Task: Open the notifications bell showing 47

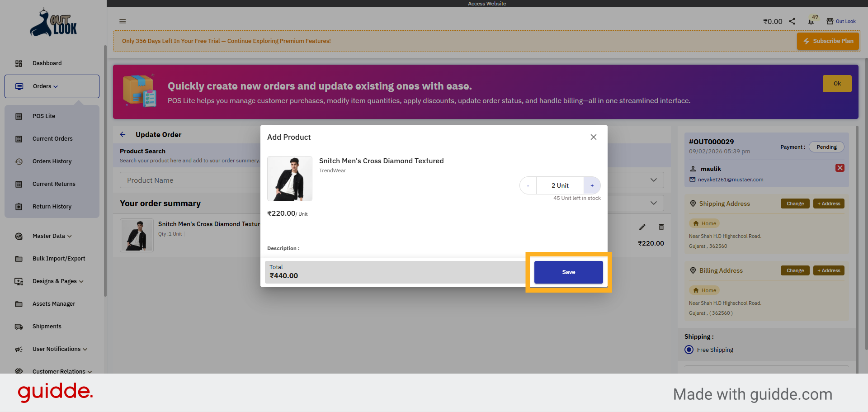Action: pos(811,21)
